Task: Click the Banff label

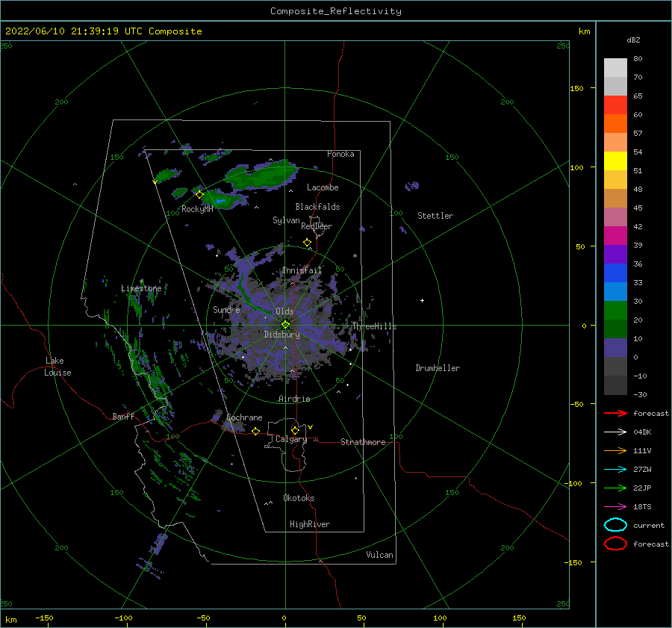Action: tap(123, 416)
